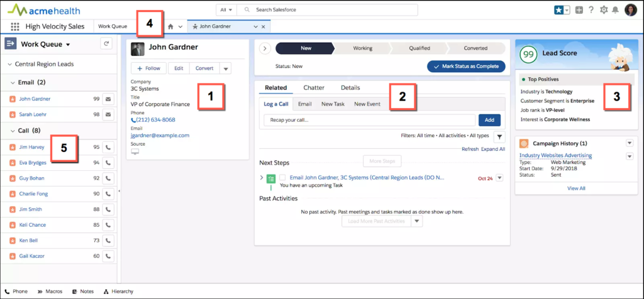
Task: Click the activity filter funnel icon
Action: pos(499,136)
